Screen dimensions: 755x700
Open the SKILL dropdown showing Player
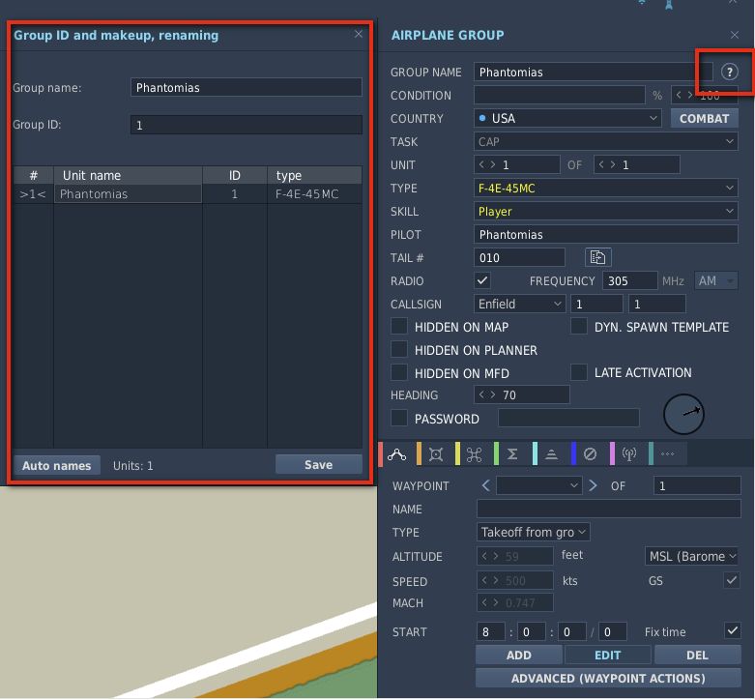tap(606, 211)
